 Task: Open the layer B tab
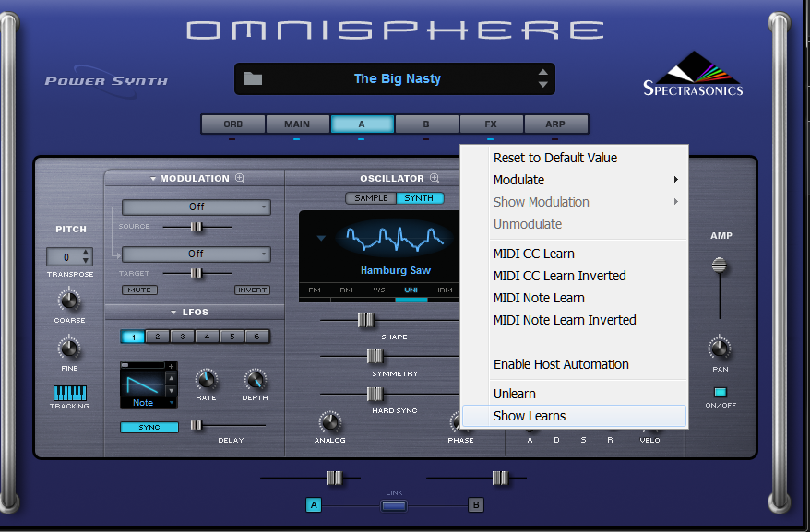pos(426,124)
